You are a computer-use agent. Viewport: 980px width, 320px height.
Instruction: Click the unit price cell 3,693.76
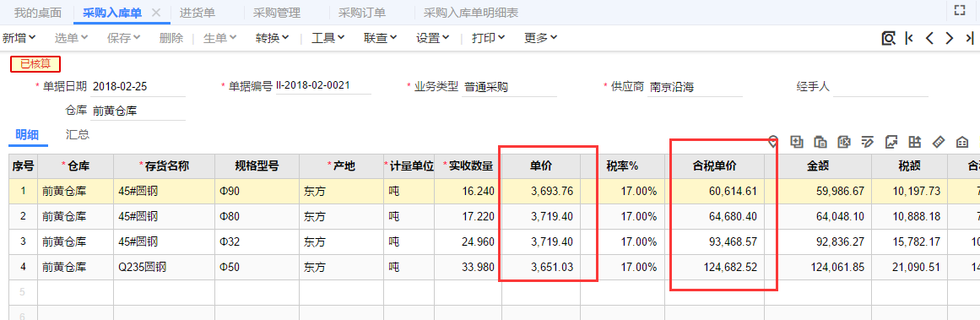541,192
